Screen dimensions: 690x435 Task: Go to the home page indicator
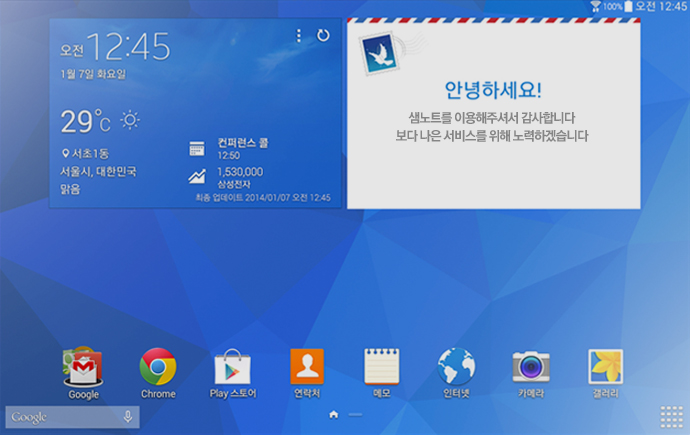[x=333, y=413]
